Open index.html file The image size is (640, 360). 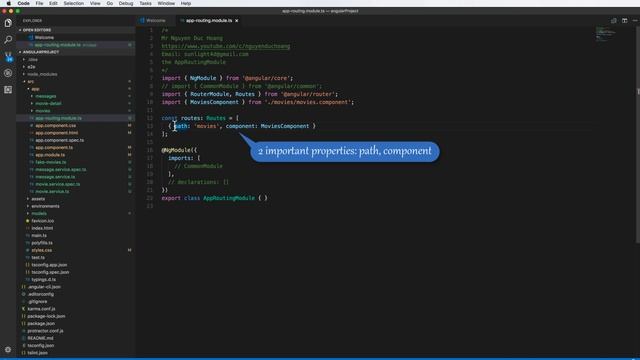tap(42, 229)
